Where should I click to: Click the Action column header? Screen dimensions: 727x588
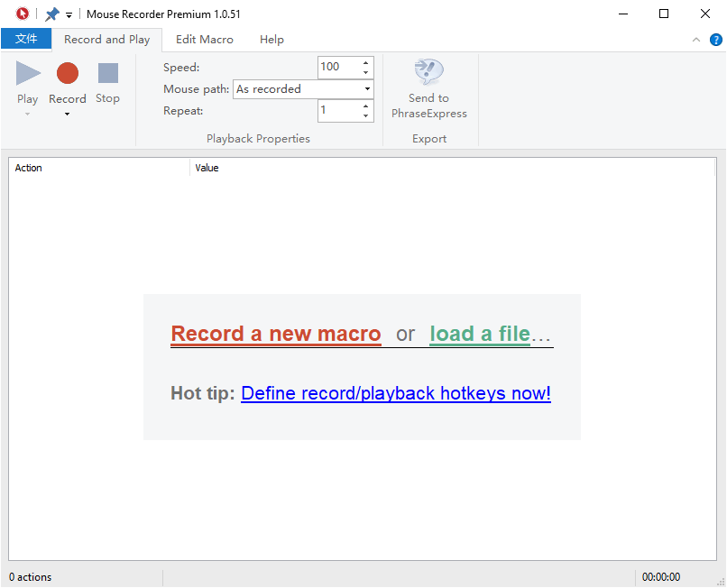pos(99,168)
